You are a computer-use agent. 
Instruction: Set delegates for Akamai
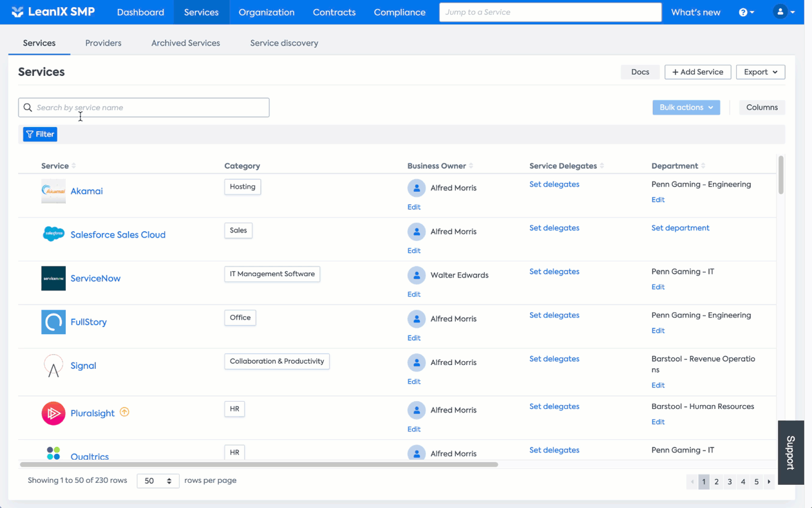pos(554,184)
